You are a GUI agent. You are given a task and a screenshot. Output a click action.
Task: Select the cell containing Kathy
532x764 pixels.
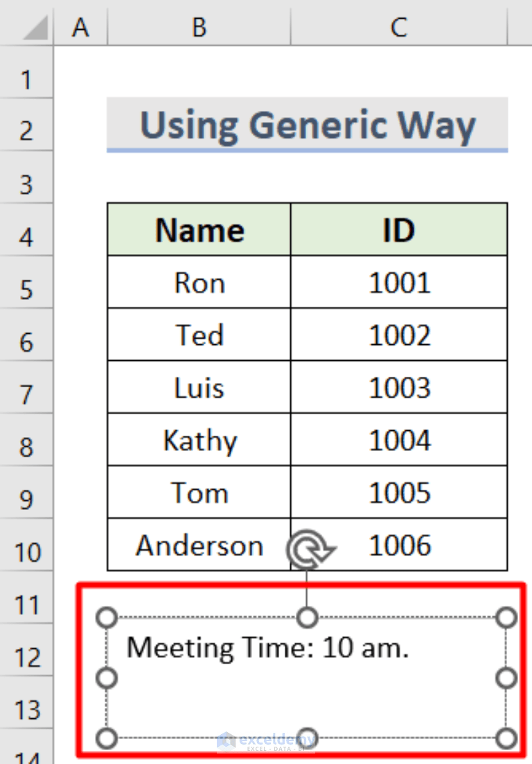click(198, 440)
